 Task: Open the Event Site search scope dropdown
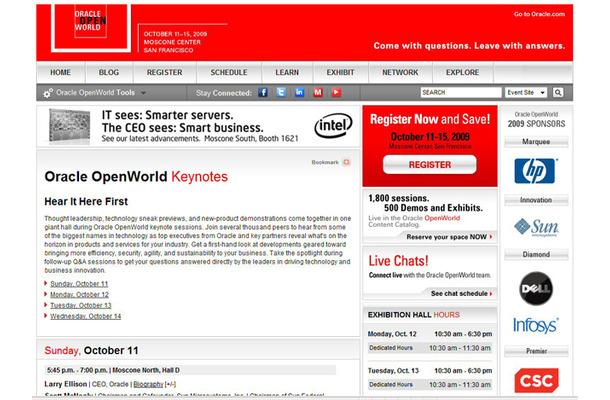526,93
